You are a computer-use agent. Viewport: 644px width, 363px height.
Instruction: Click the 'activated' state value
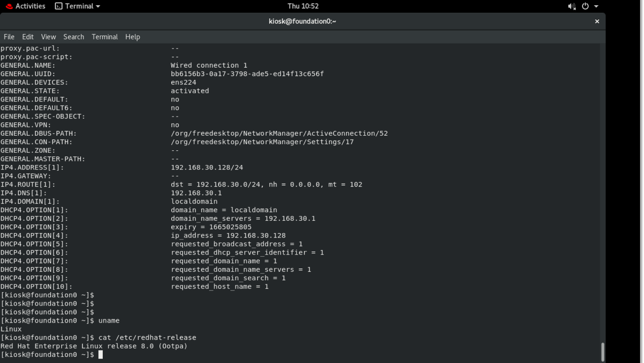tap(190, 91)
